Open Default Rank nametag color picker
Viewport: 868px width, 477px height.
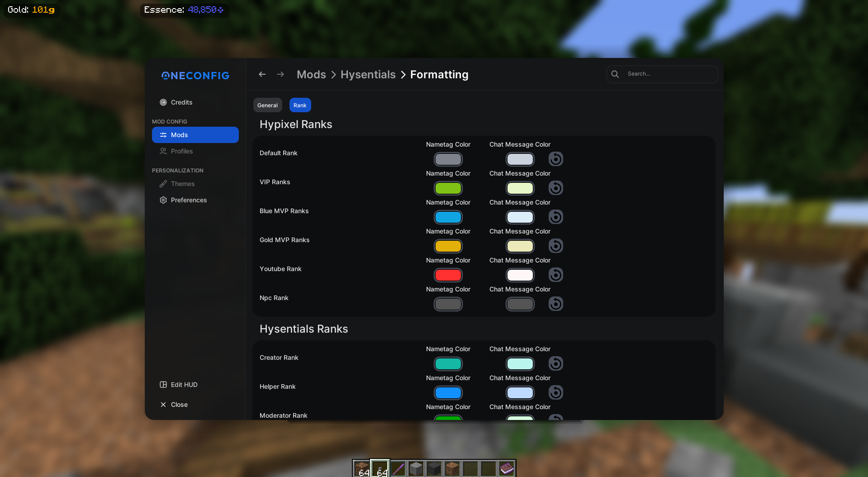click(448, 159)
